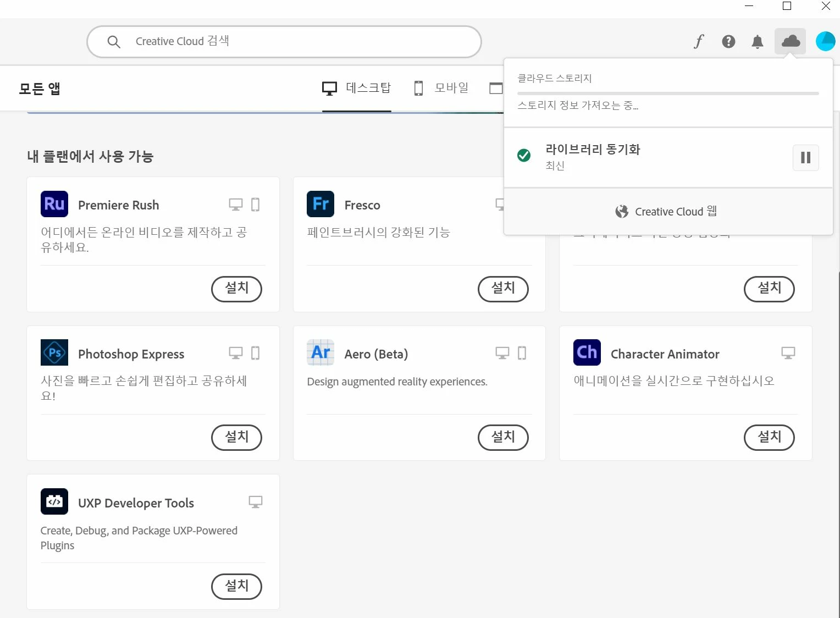
Task: Click the green library sync status checkmark
Action: (524, 156)
